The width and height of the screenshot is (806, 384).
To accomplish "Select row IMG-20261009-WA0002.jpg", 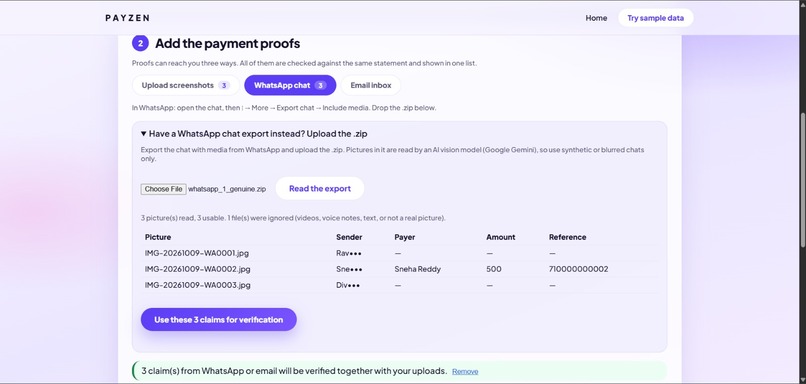I will 399,269.
